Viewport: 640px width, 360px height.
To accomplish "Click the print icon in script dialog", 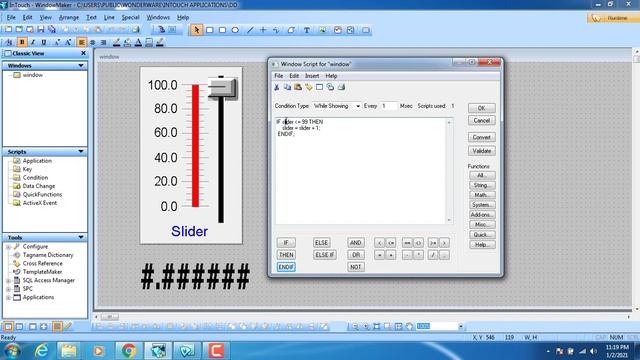I will tap(341, 87).
